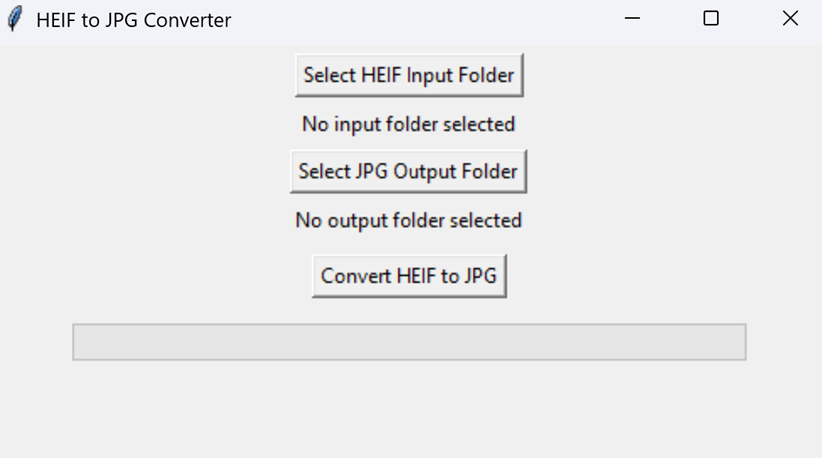Screen dimensions: 822x458
Task: Start conversion with Convert HEIF to JPG
Action: (409, 276)
